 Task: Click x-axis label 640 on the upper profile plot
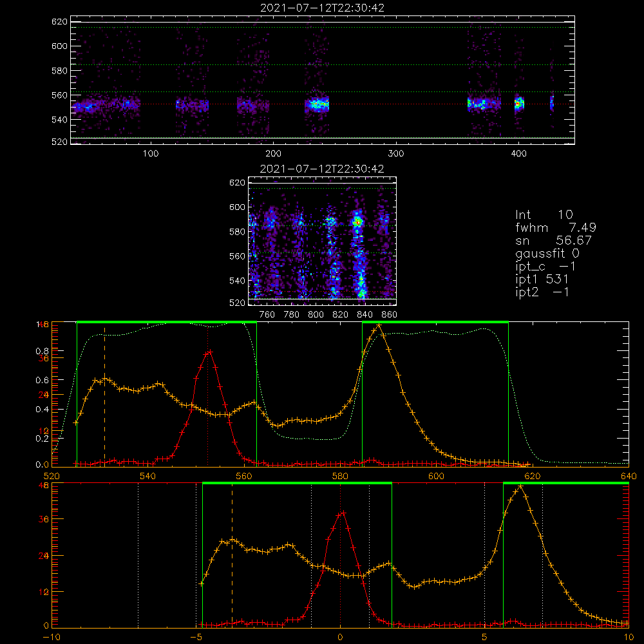(x=629, y=476)
